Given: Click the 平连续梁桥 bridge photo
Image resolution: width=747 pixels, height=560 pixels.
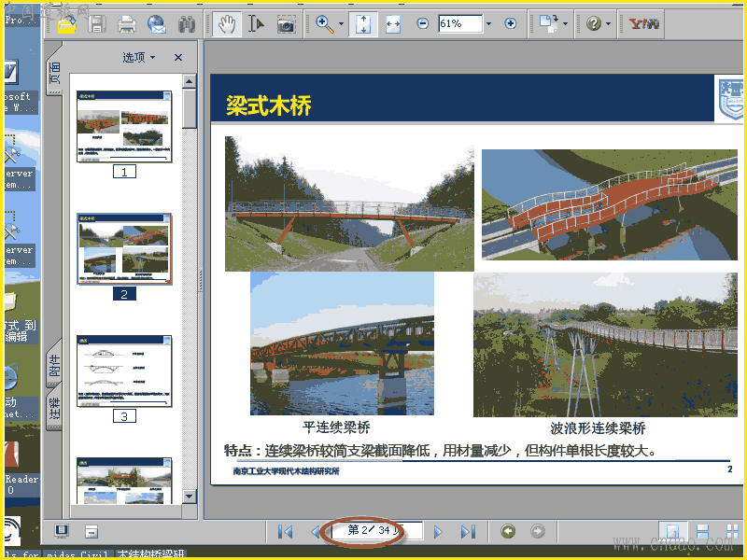Looking at the screenshot, I should click(342, 343).
